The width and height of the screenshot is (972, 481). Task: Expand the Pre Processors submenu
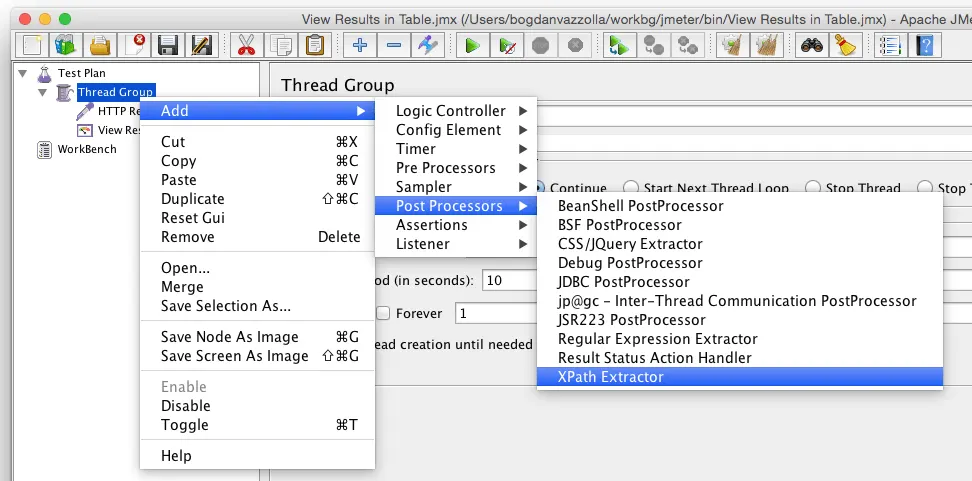pos(456,168)
